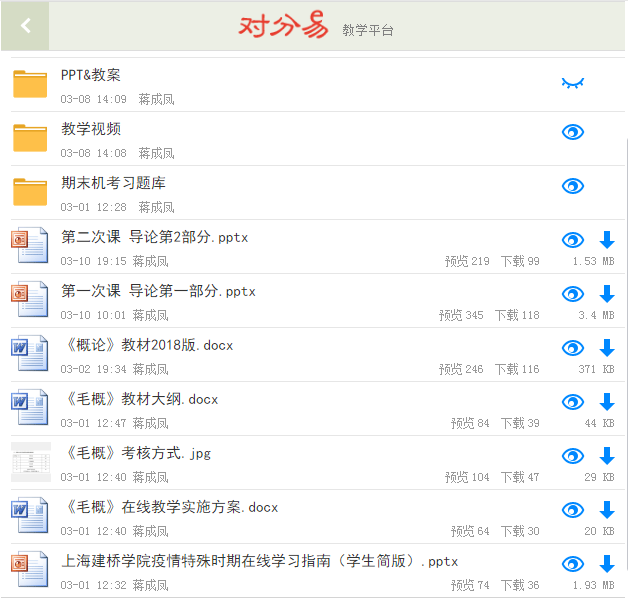Download 《毛概》在线教学实施方案.docx file

click(x=606, y=510)
